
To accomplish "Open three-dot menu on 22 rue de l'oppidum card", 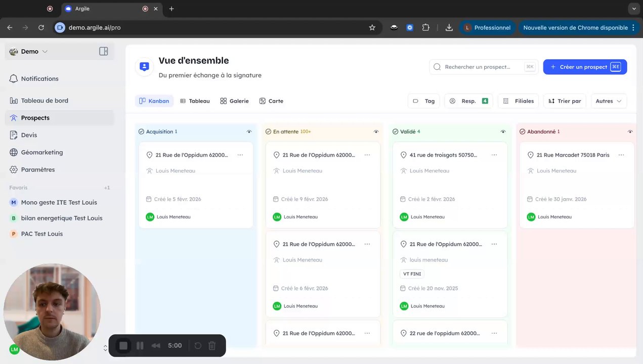I will coord(494,333).
